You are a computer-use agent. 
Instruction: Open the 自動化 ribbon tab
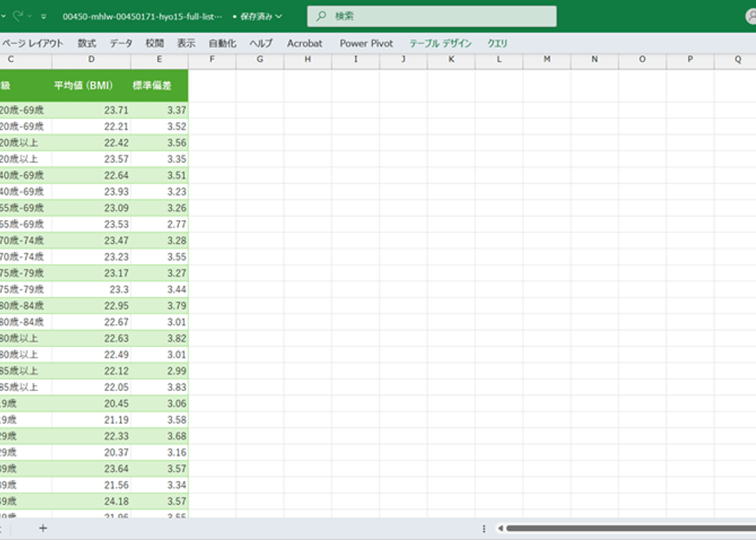click(223, 43)
